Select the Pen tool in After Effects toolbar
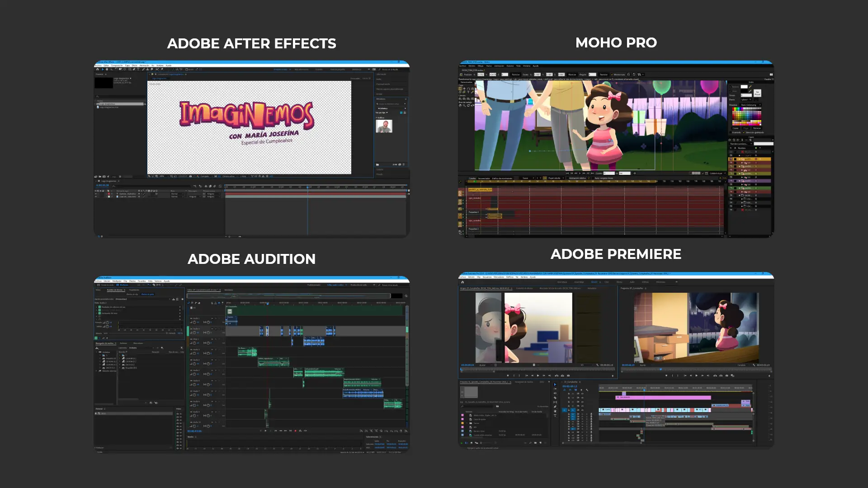This screenshot has height=488, width=868. click(x=134, y=69)
